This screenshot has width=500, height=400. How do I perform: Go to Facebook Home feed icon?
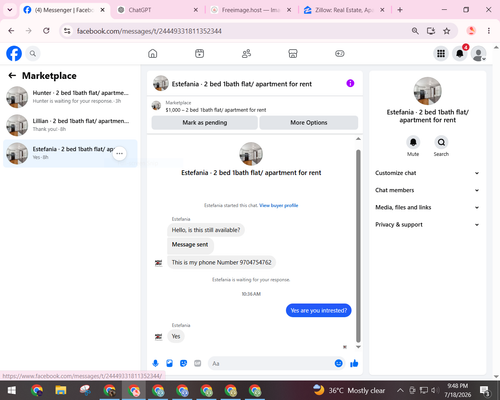[153, 53]
